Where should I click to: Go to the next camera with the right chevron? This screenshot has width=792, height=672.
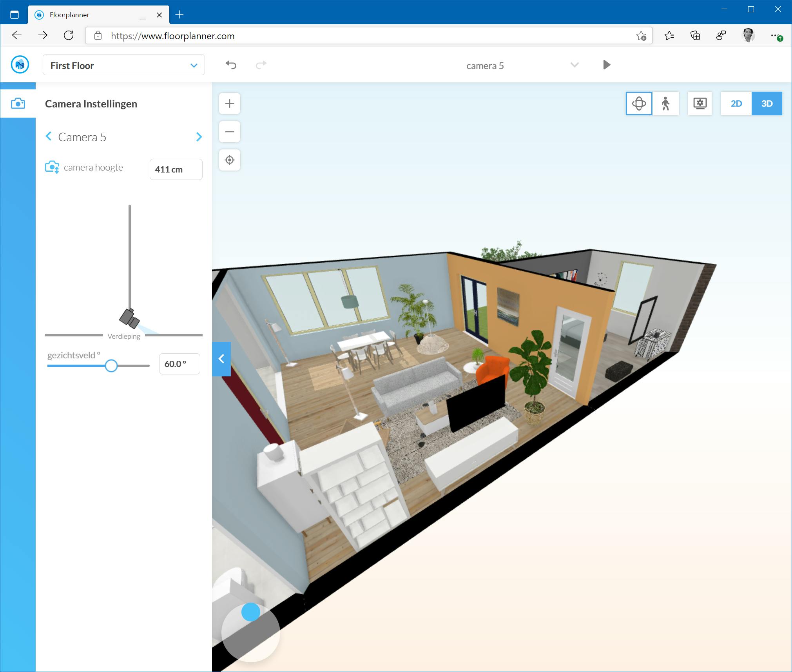199,137
